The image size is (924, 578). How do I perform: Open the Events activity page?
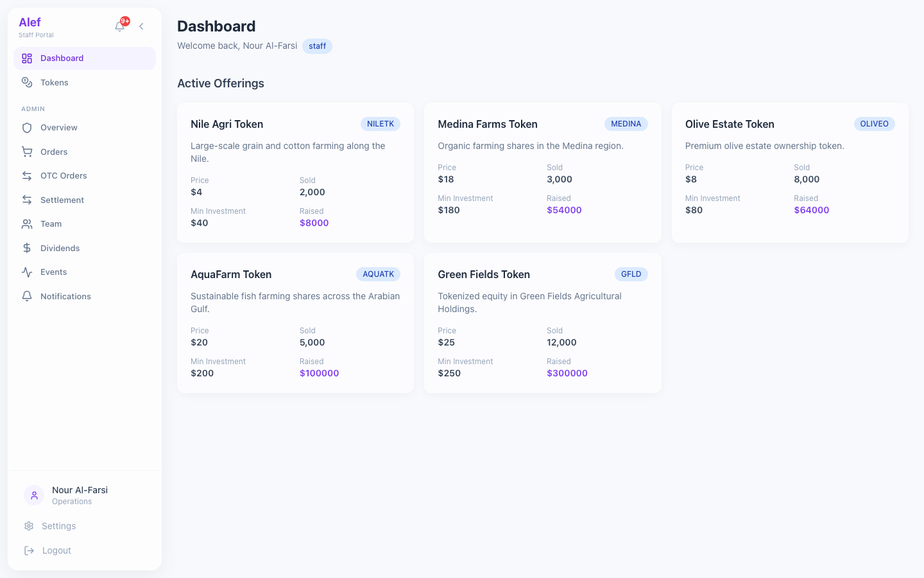pyautogui.click(x=53, y=272)
